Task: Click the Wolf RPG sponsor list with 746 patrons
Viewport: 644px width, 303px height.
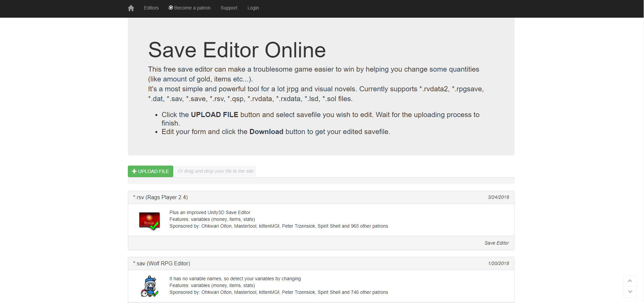Action: [x=278, y=292]
